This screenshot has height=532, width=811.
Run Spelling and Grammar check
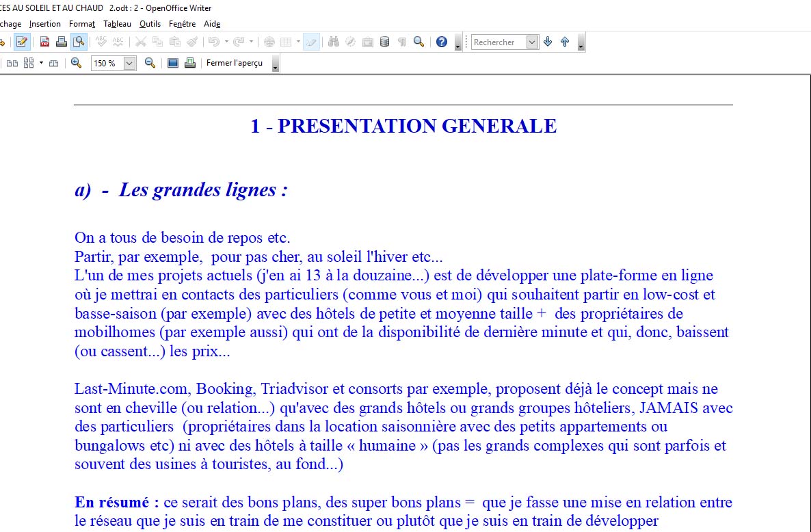coord(101,42)
